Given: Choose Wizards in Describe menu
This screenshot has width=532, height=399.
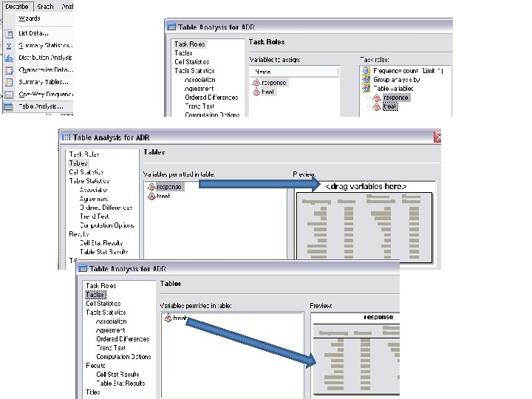Looking at the screenshot, I should [30, 18].
